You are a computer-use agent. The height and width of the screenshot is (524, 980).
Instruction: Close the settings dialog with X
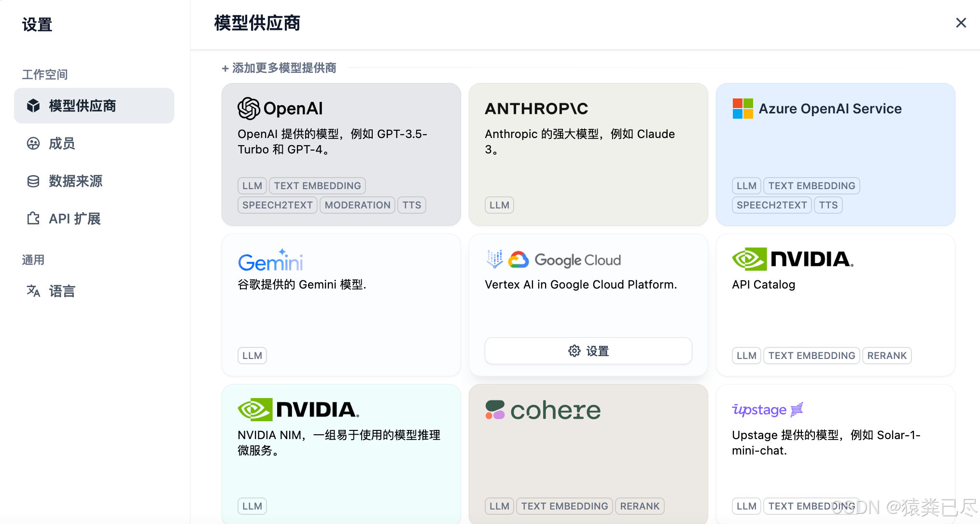pos(961,23)
